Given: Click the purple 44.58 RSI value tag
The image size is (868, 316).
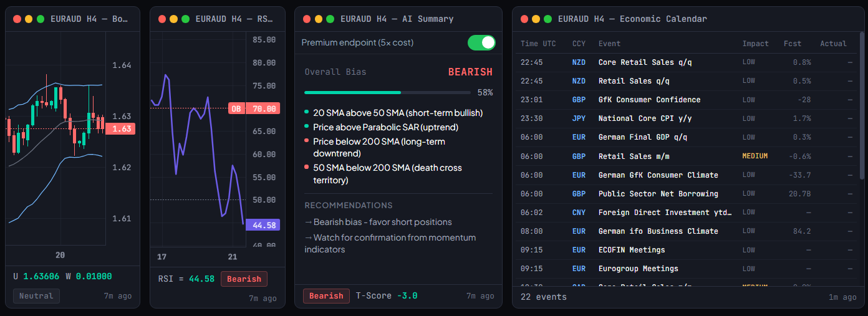Looking at the screenshot, I should [262, 225].
